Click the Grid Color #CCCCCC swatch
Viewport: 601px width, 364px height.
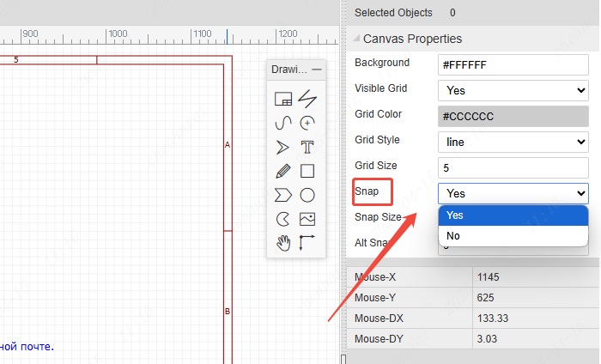pos(513,115)
